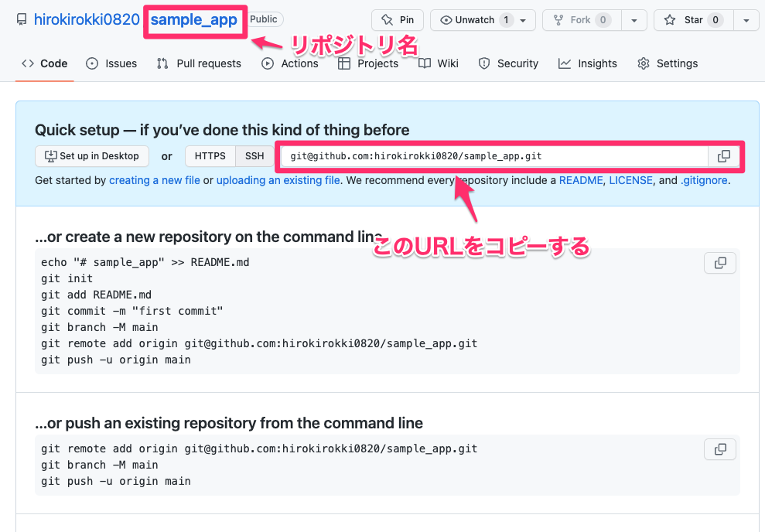Click the Quick setup heading text
This screenshot has height=532, width=765.
point(222,130)
